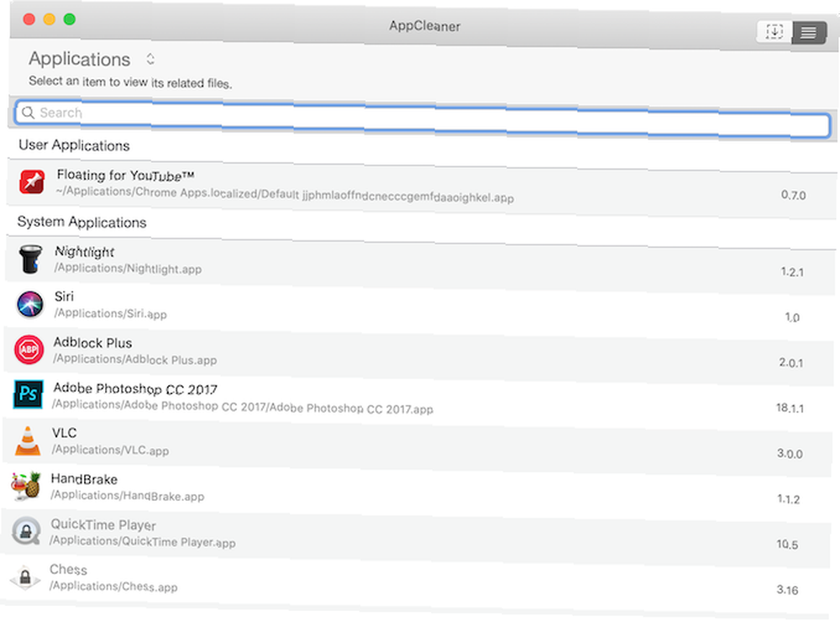Click VLC version 3.0.0
The height and width of the screenshot is (622, 840).
(x=790, y=454)
